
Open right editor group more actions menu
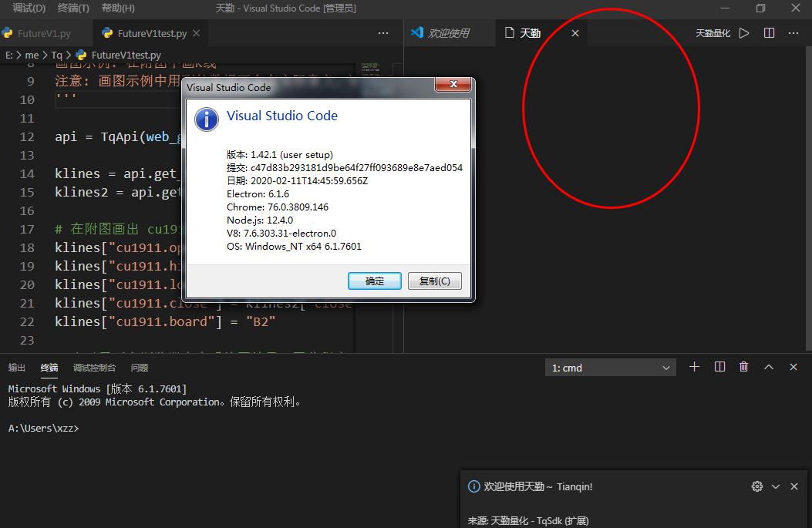pyautogui.click(x=793, y=33)
